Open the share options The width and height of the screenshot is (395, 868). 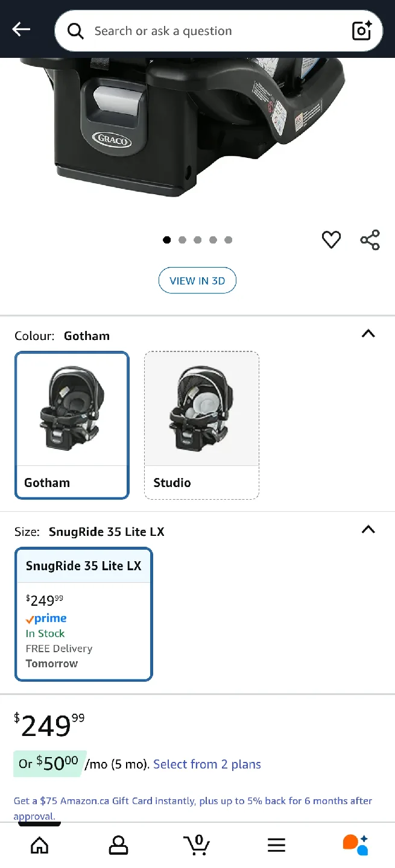pos(370,239)
